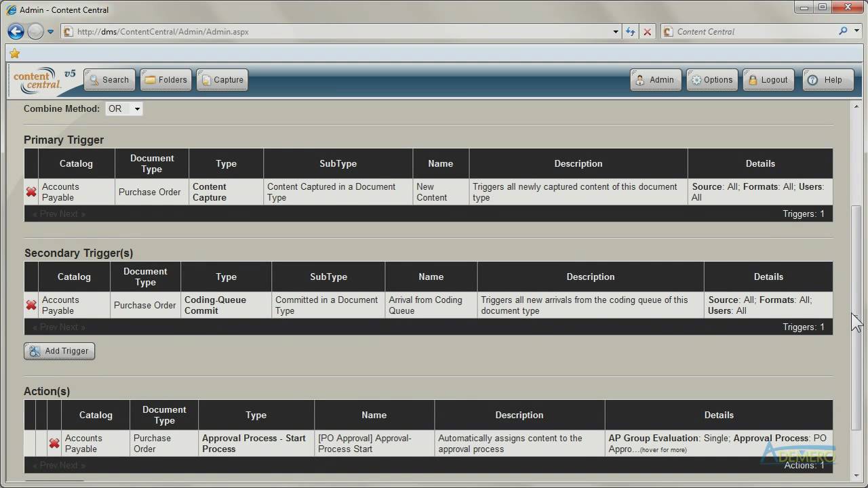Click the 'Action(s)' heading
Screen dimensions: 868x488
[47, 391]
